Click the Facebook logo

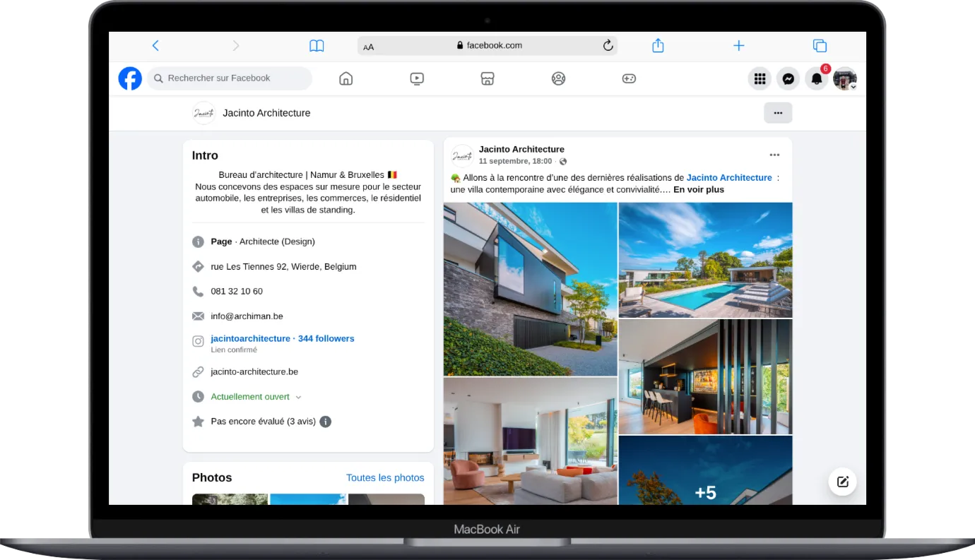tap(130, 78)
